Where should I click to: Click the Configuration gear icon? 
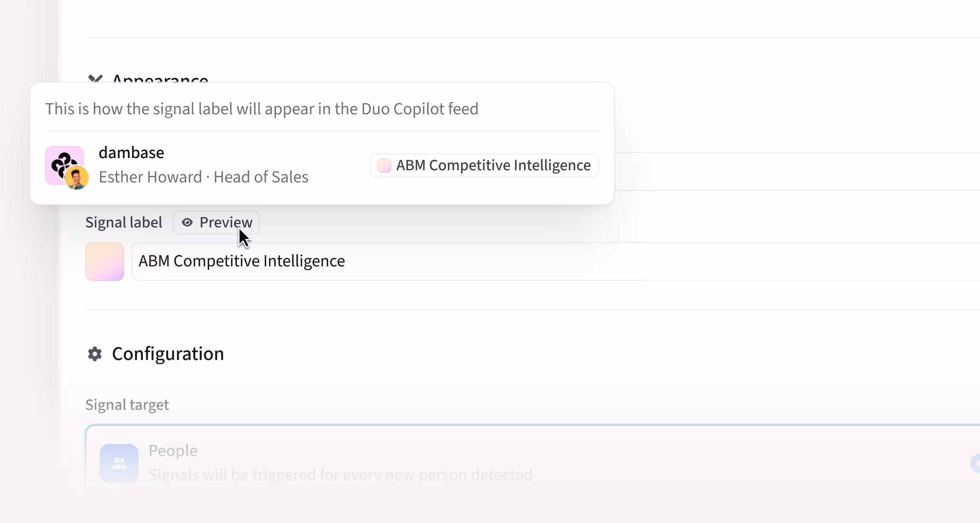point(95,354)
